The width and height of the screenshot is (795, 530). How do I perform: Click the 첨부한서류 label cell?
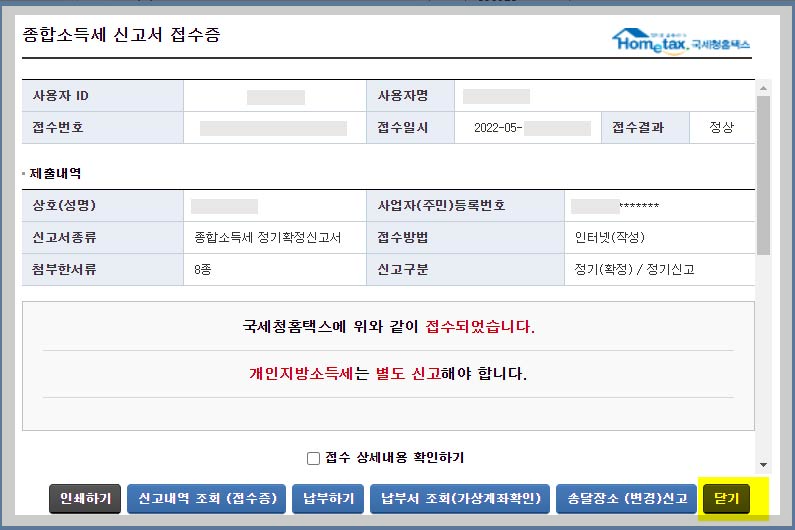102,269
